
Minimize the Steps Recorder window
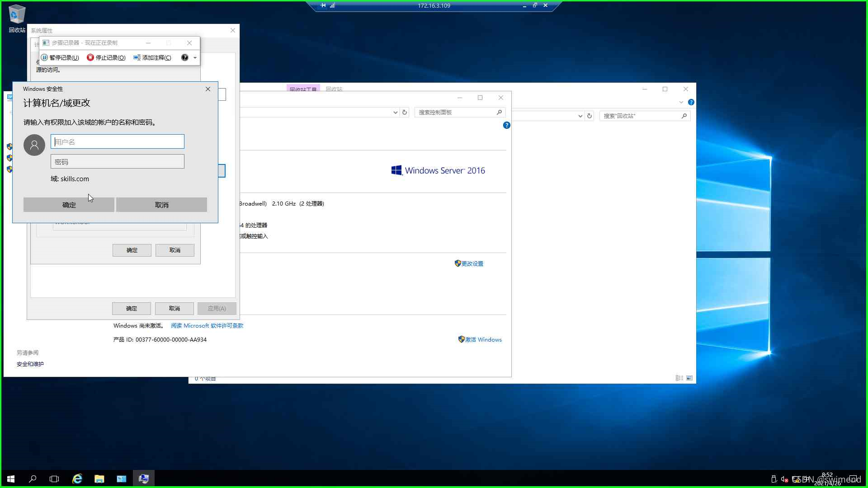pos(148,43)
